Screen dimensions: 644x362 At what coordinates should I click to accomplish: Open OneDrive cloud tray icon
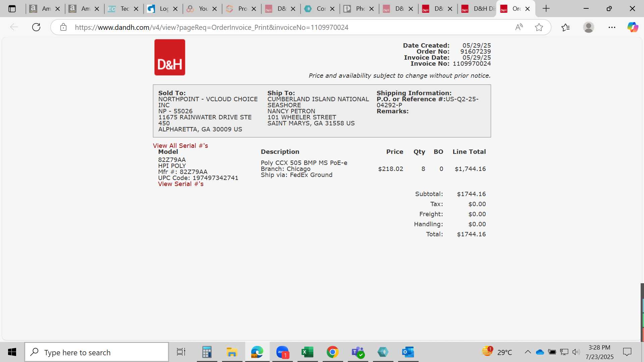coord(540,352)
